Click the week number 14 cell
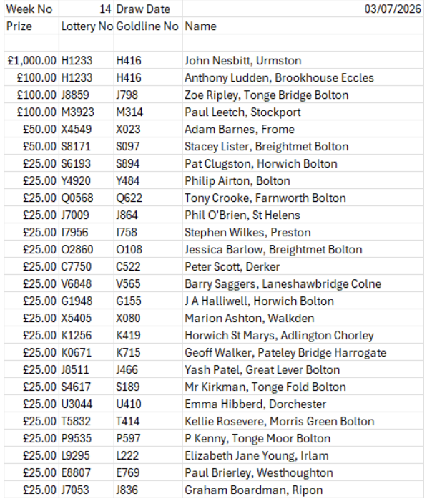The height and width of the screenshot is (504, 432). pos(87,9)
